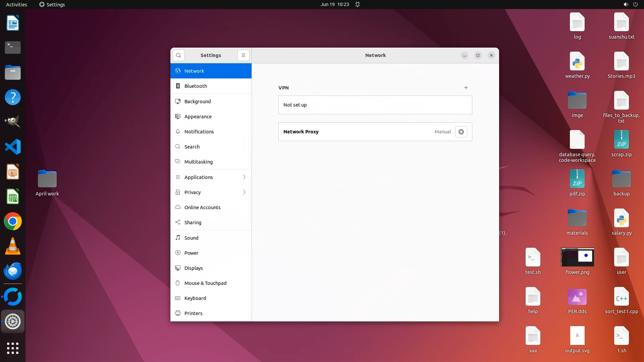Screen dimensions: 644x362
Task: Expand the Privacy submenu chevron
Action: pos(244,192)
